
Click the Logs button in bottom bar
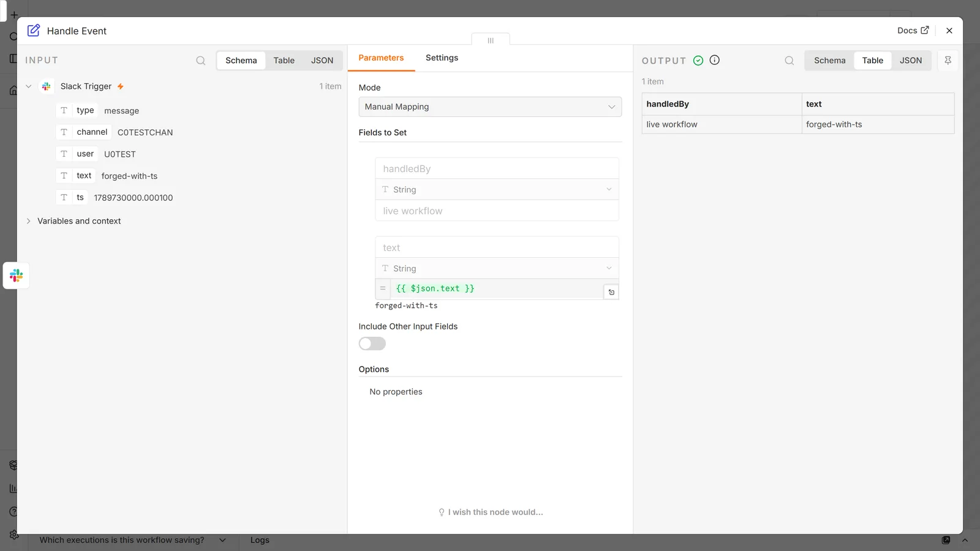(x=260, y=540)
